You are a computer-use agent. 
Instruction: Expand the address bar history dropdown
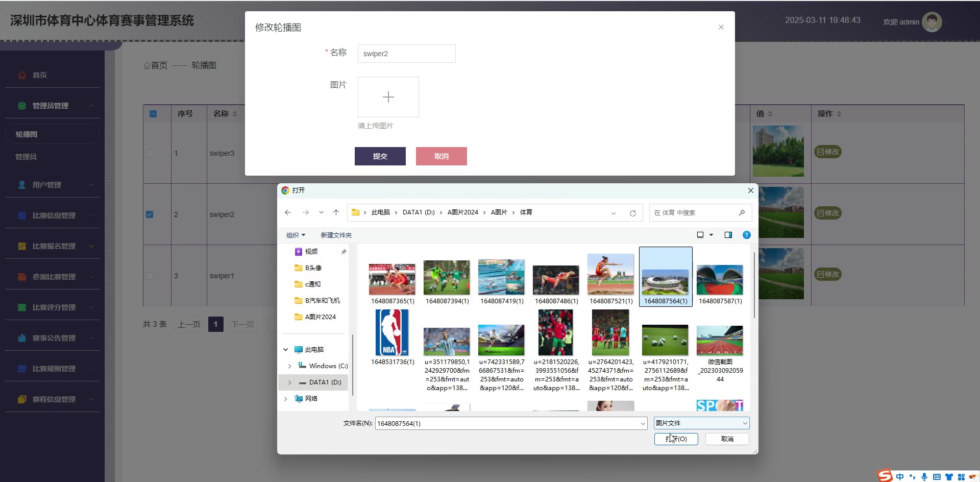point(614,213)
